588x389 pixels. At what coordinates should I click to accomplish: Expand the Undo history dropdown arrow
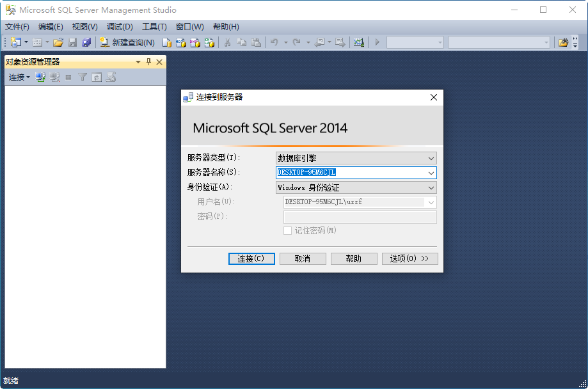point(286,42)
